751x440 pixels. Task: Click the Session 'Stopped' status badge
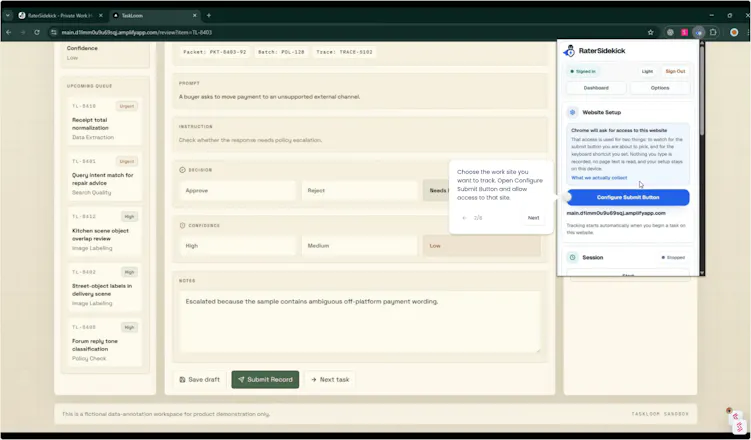click(x=673, y=258)
